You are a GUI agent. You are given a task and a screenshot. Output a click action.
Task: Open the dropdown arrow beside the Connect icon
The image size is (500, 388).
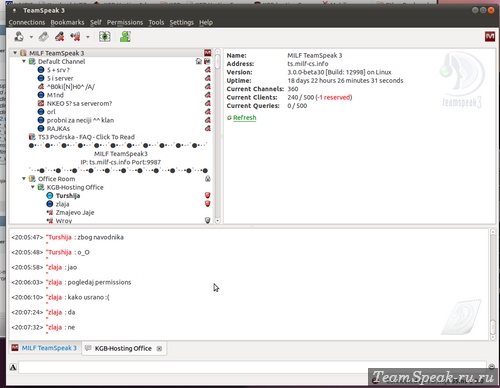pos(31,37)
